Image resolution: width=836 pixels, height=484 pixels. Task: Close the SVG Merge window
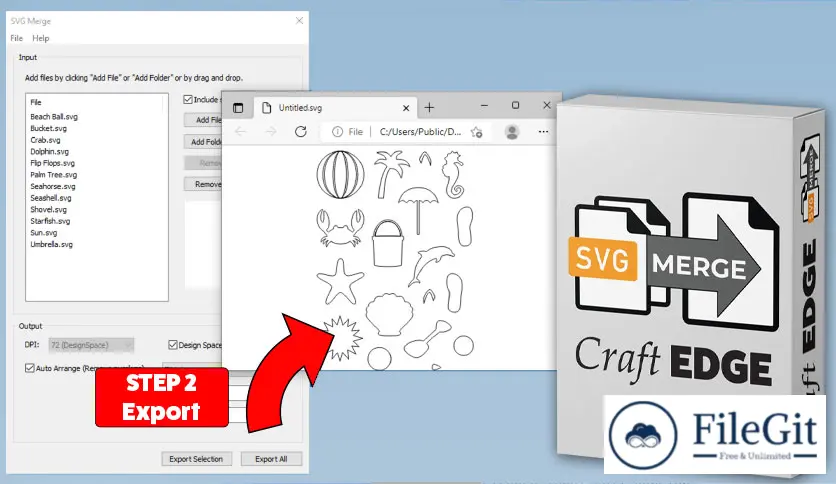coord(300,21)
